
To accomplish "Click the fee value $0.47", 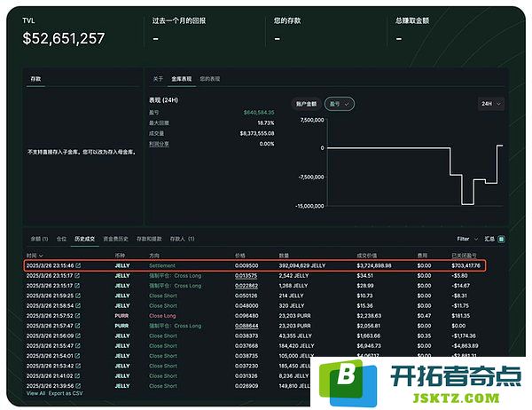I will tap(424, 316).
